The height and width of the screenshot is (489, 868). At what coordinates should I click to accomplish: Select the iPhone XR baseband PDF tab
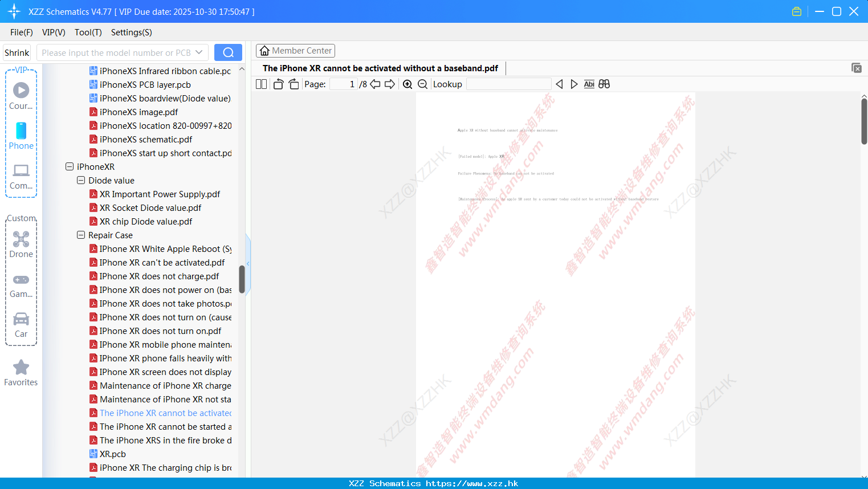point(380,68)
